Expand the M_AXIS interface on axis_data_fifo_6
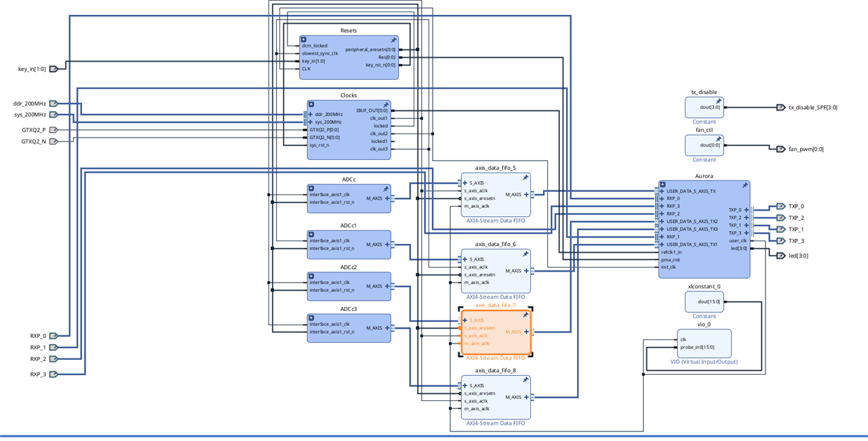Screen dimensions: 868x441 (526, 271)
